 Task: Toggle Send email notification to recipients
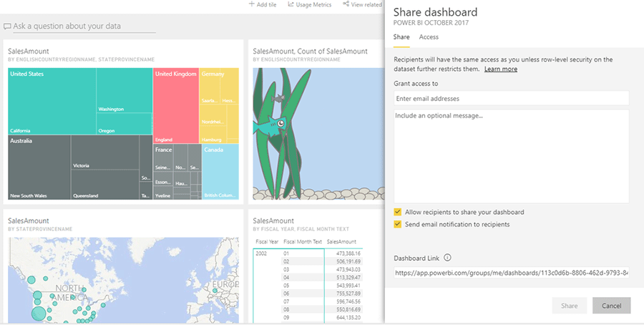(398, 224)
